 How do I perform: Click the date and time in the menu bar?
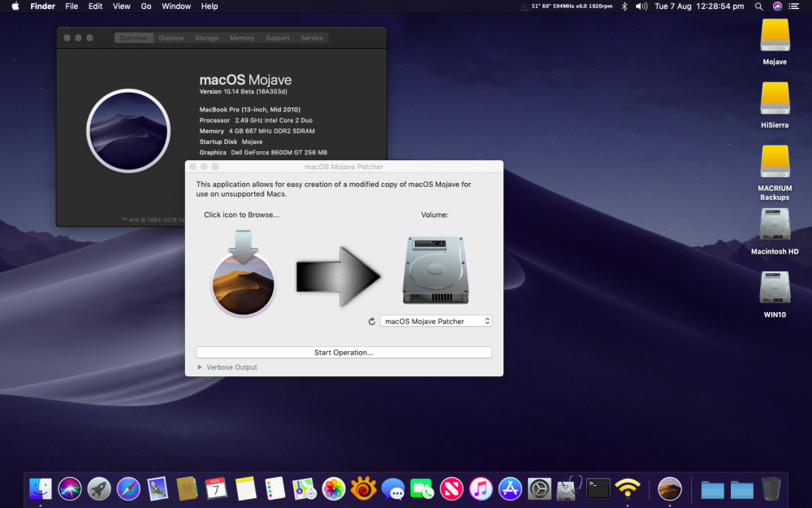click(x=699, y=7)
